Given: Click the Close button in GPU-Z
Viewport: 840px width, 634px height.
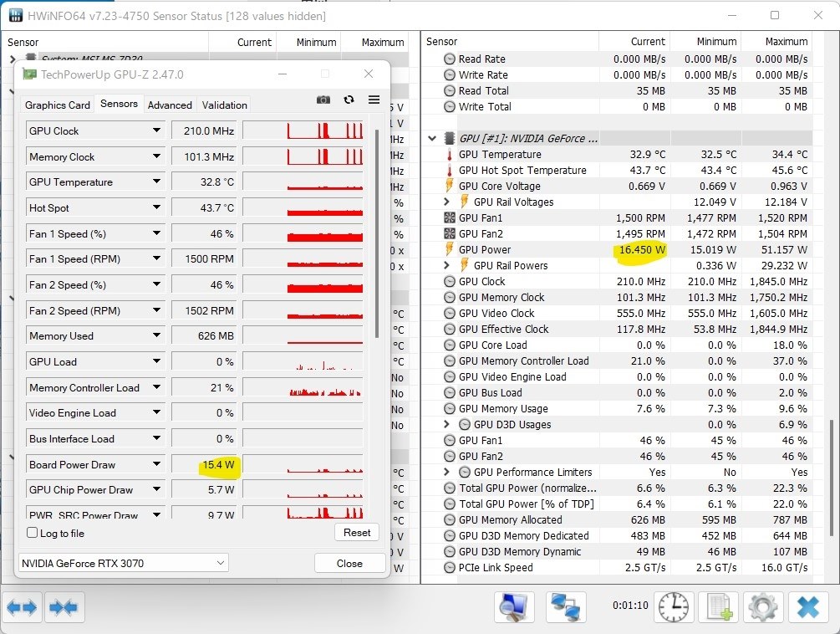Looking at the screenshot, I should tap(349, 563).
